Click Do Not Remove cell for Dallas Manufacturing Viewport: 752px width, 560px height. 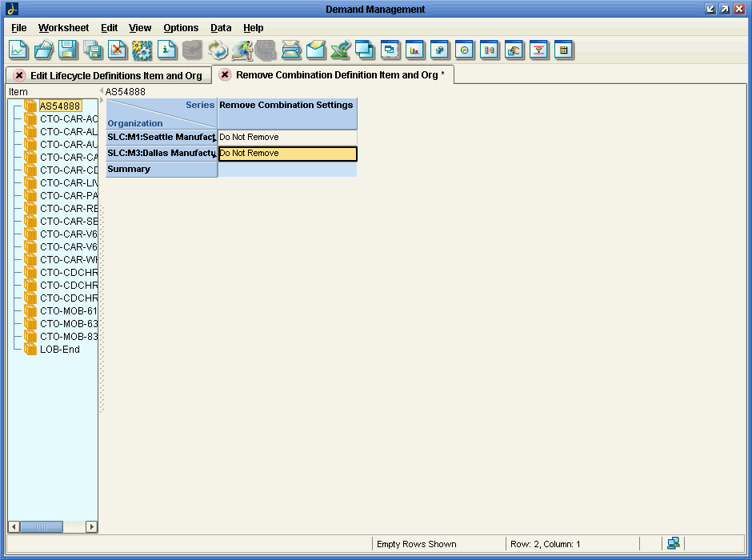click(287, 154)
